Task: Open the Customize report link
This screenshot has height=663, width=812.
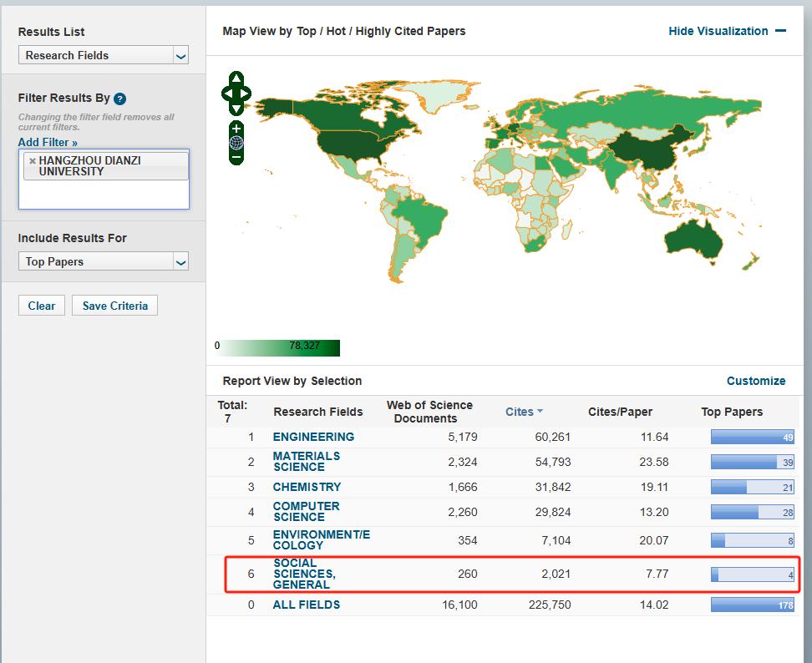Action: [755, 381]
